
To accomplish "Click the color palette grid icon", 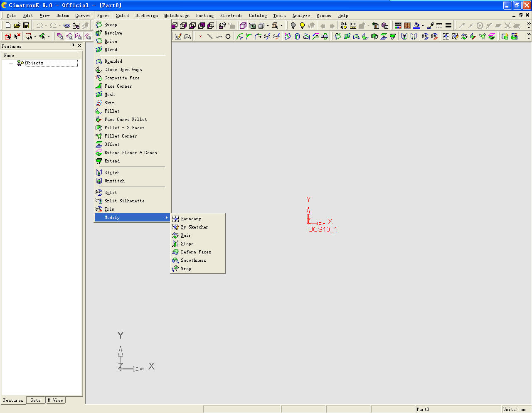I will pos(398,25).
